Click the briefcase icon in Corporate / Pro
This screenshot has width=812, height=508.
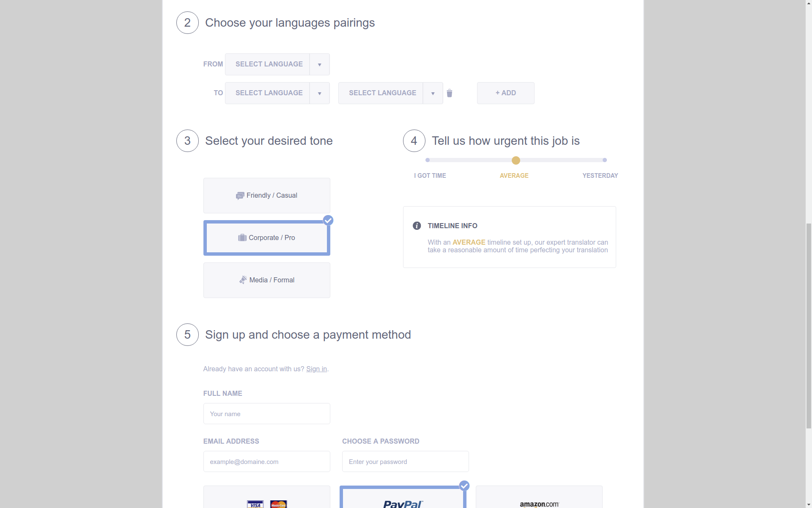tap(242, 237)
